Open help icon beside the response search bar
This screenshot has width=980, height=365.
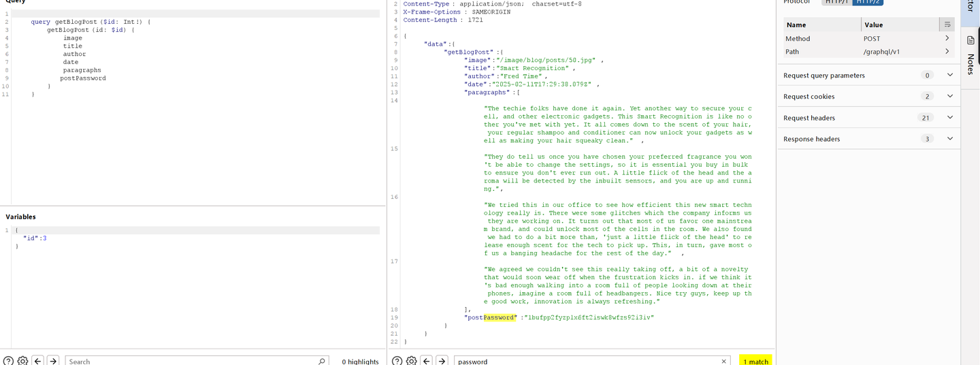(397, 361)
